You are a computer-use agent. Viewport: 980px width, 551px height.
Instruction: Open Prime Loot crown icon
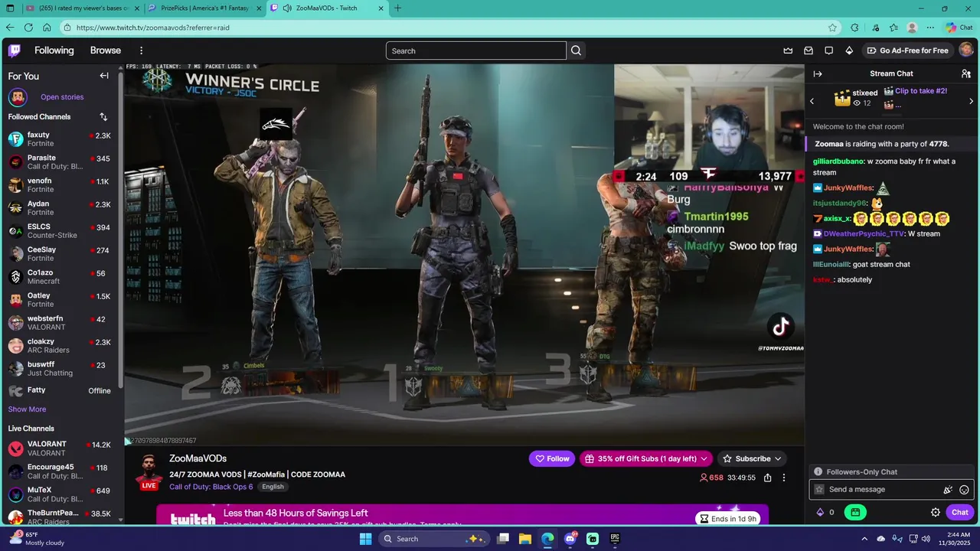click(788, 51)
